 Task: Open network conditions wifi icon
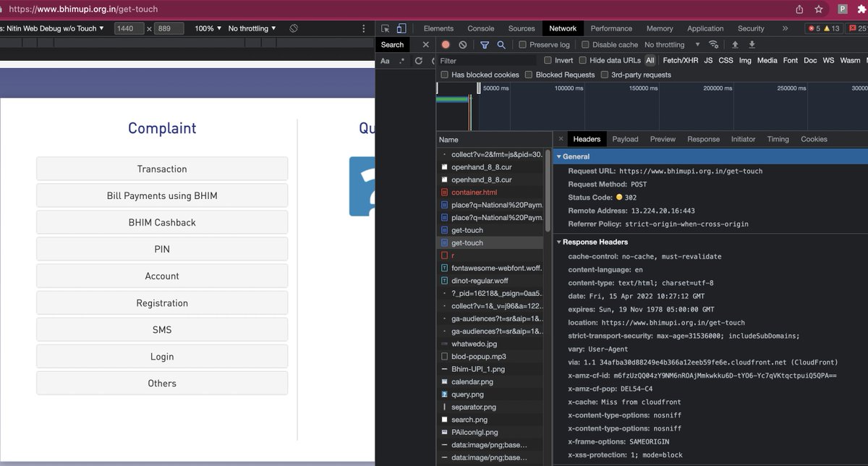[x=714, y=45]
